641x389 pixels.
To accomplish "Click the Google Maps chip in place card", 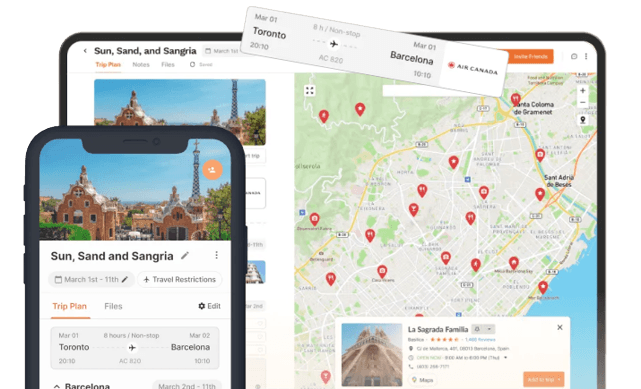I will pos(423,380).
